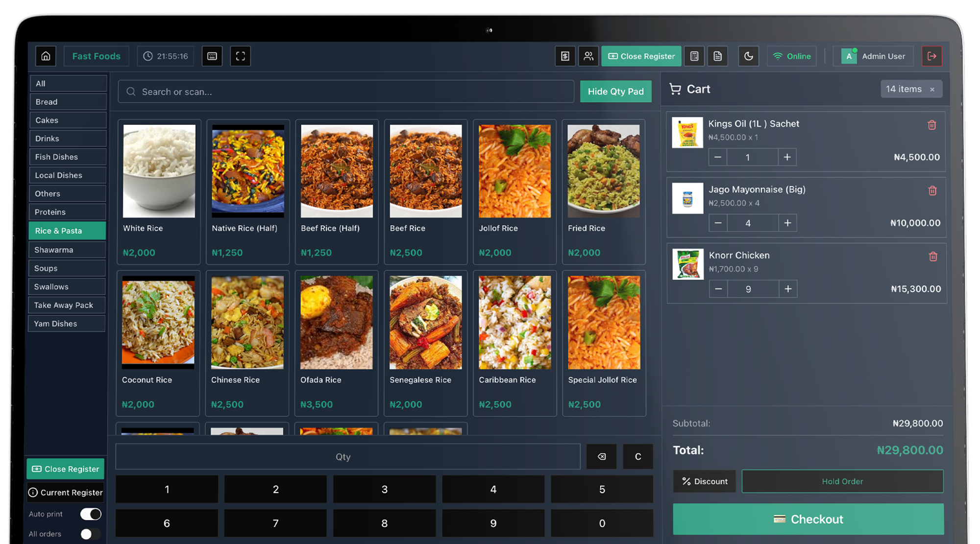
Task: Decrease Jago Mayonnaise quantity
Action: click(x=718, y=223)
